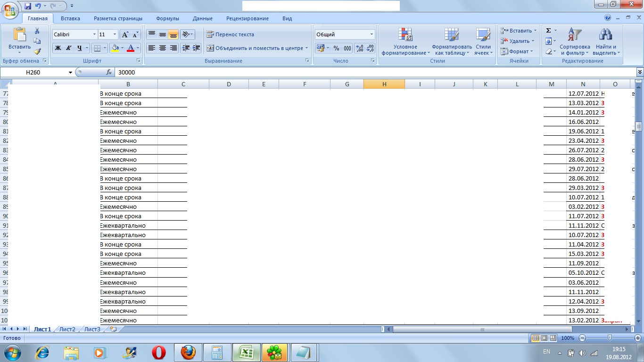Click the AutoSum sigma icon
The height and width of the screenshot is (362, 644).
548,31
